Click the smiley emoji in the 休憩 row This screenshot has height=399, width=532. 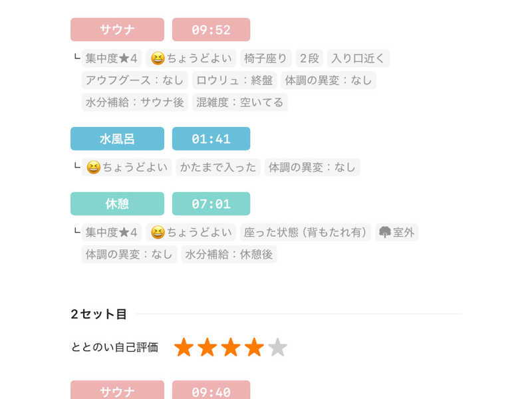(x=158, y=232)
